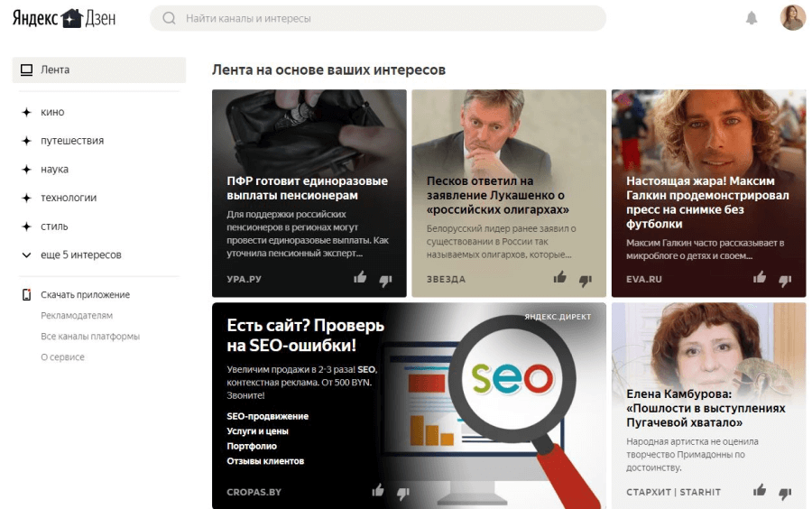Open headline Настоящая жара! Максим Галкин
The height and width of the screenshot is (509, 812).
coord(707,202)
